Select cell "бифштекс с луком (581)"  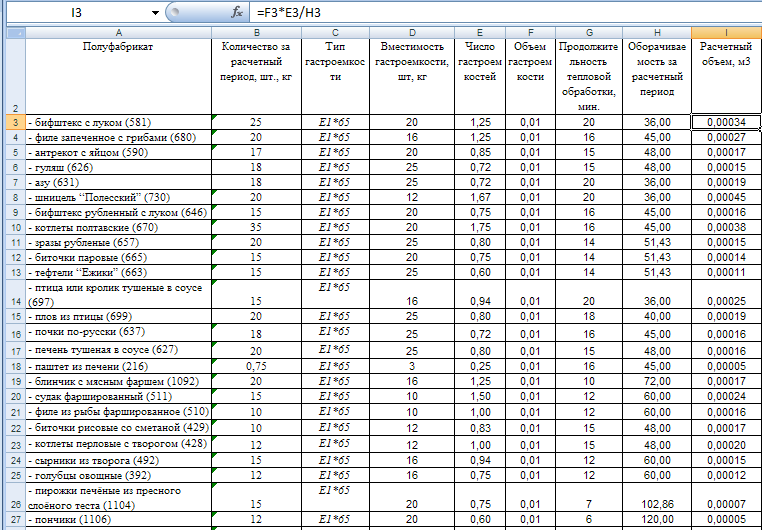tap(119, 122)
